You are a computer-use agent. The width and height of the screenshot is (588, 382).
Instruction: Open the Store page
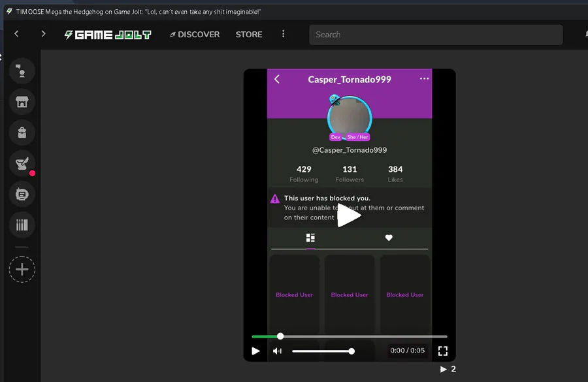249,35
